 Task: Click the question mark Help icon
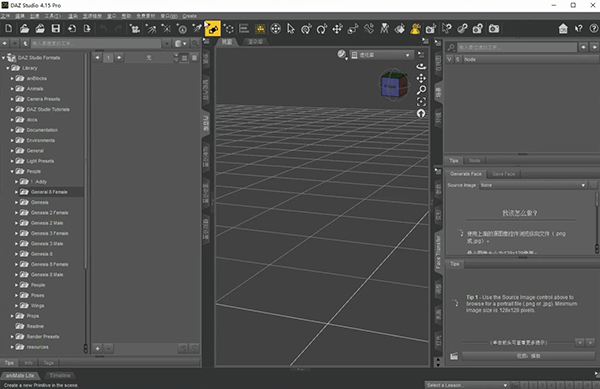593,29
